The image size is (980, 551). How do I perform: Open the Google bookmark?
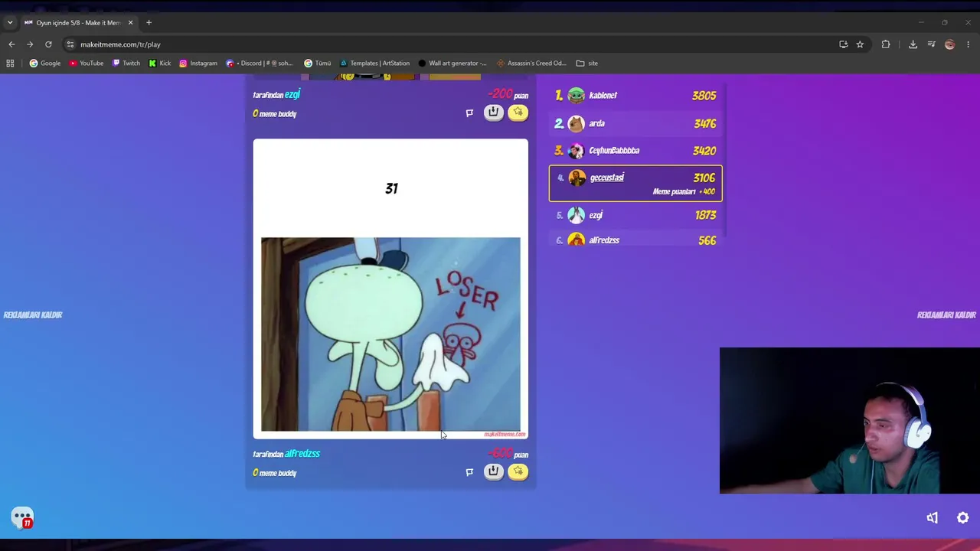coord(45,64)
